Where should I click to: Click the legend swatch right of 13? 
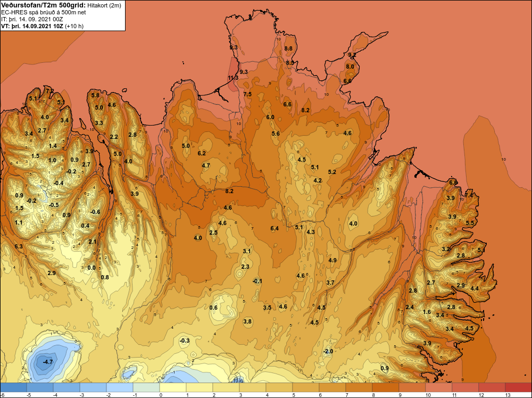click(x=518, y=387)
